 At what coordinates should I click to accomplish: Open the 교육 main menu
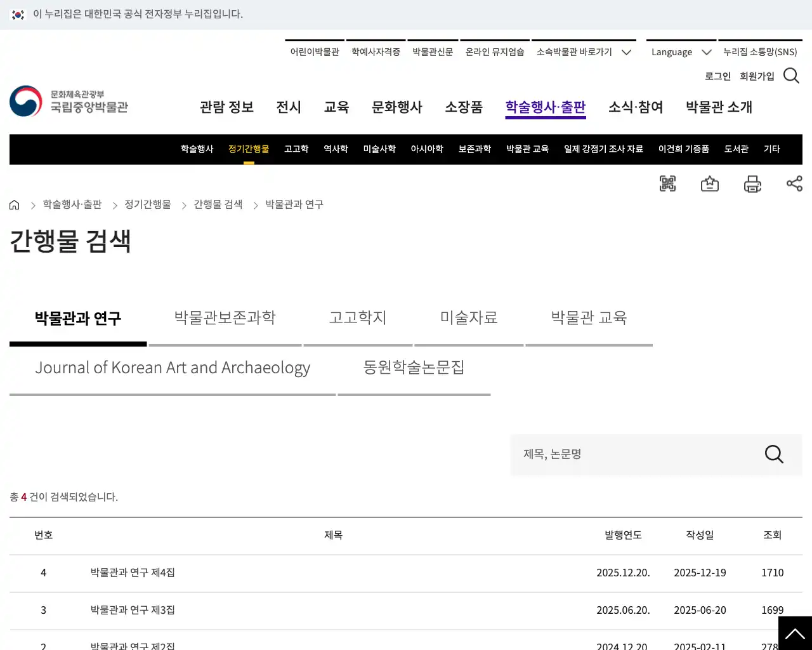(336, 107)
